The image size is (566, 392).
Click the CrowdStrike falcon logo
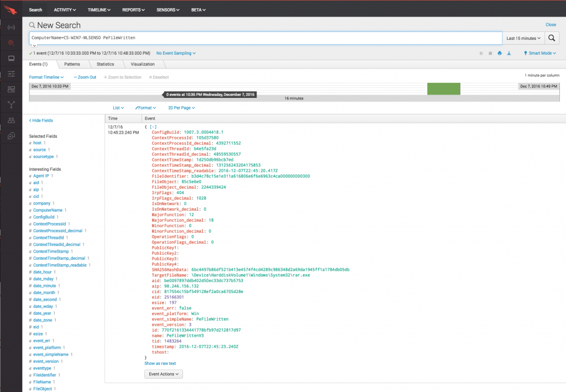tap(11, 9)
